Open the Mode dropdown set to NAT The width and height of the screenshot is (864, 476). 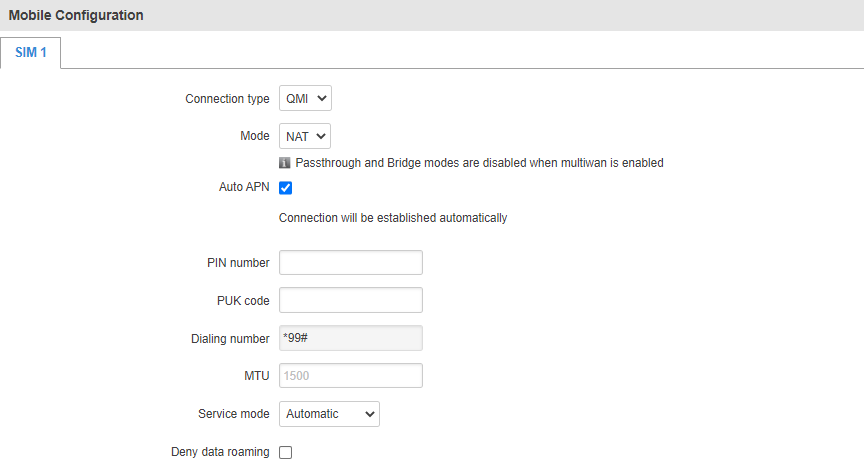tap(304, 136)
